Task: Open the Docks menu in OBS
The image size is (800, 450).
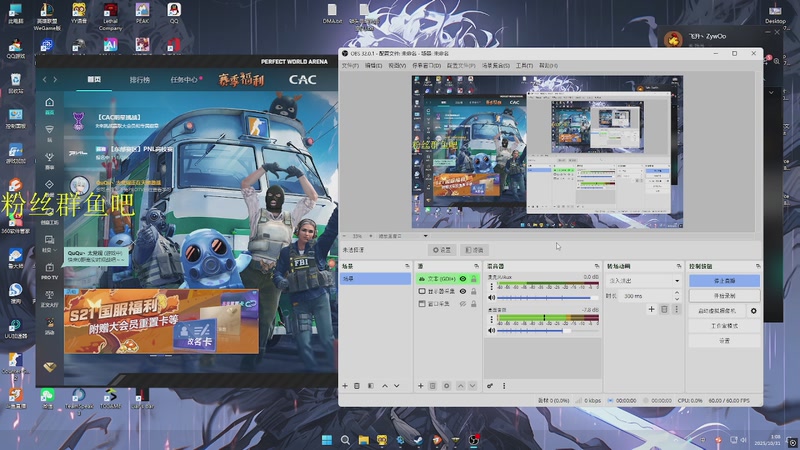Action: point(427,66)
